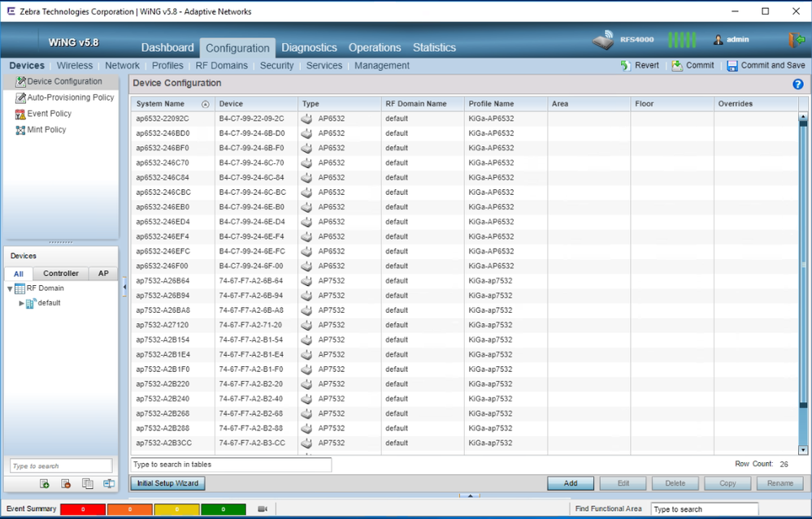This screenshot has height=519, width=812.
Task: Click the yellow event counter
Action: pos(176,509)
